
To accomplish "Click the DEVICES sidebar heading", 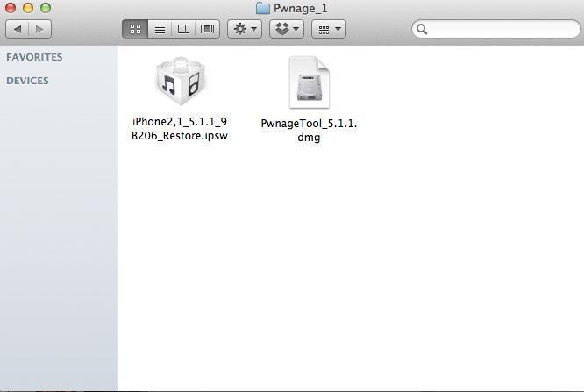I will [x=27, y=81].
